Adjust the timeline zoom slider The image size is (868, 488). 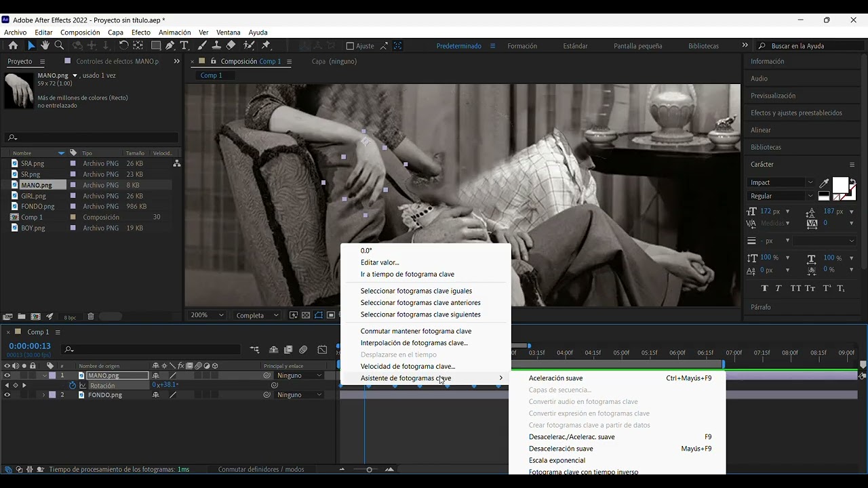click(x=369, y=470)
